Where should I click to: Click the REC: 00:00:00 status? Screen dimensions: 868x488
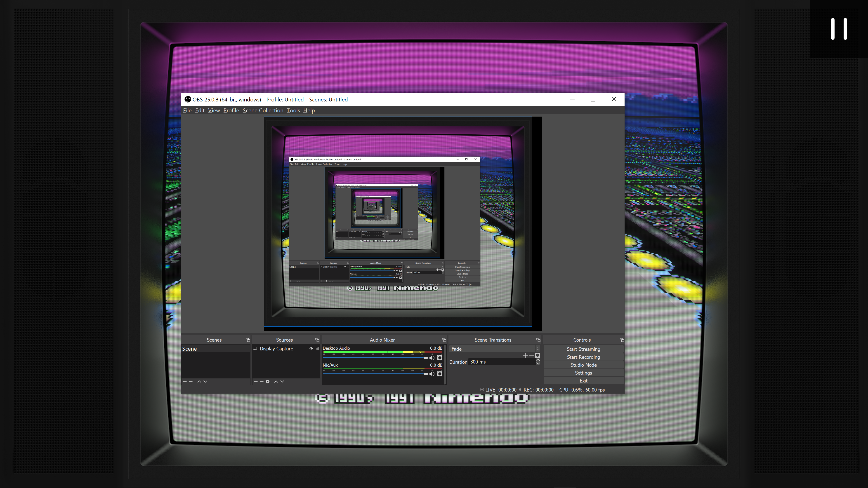point(538,390)
